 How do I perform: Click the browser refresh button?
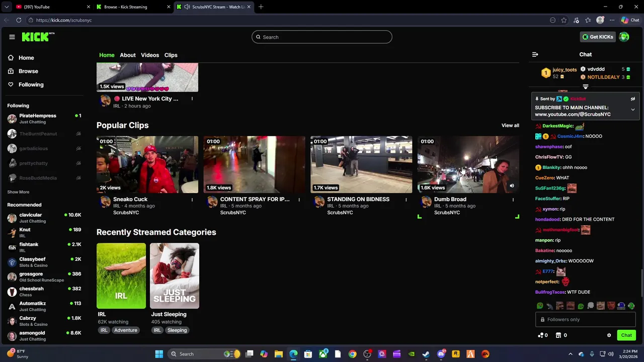pyautogui.click(x=19, y=20)
